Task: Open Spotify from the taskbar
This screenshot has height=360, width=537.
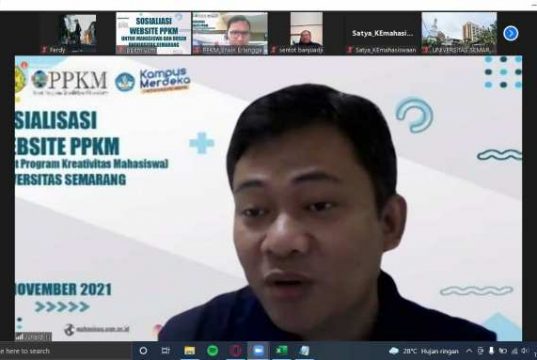Action: 212,351
